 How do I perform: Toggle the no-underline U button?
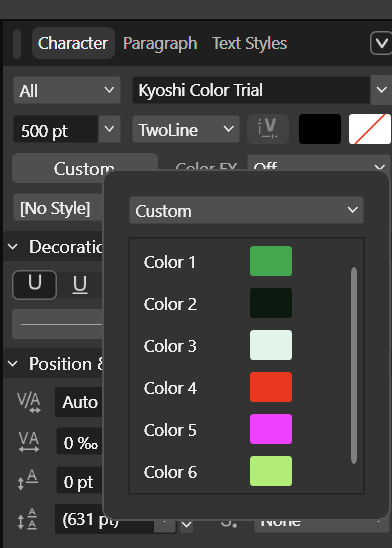pos(34,285)
